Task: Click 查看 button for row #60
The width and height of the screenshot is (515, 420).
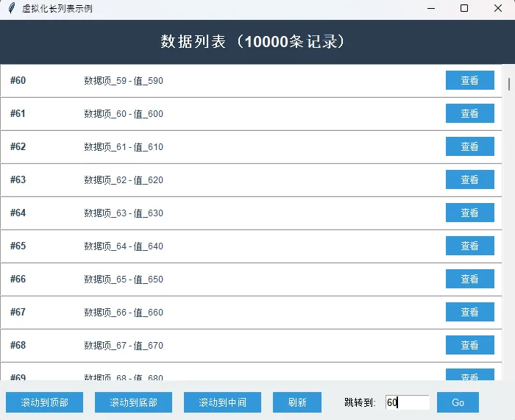Action: tap(469, 81)
